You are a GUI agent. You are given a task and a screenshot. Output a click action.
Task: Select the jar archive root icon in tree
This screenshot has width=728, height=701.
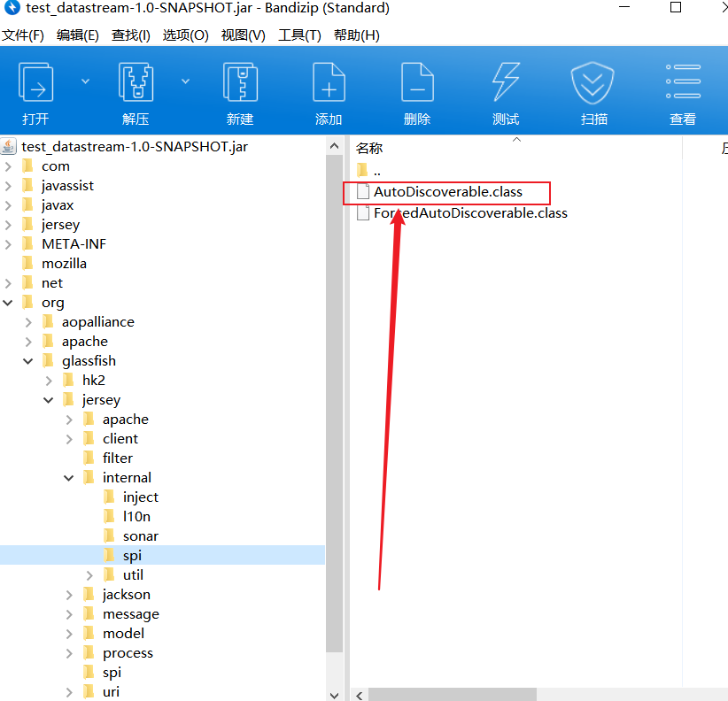[9, 147]
